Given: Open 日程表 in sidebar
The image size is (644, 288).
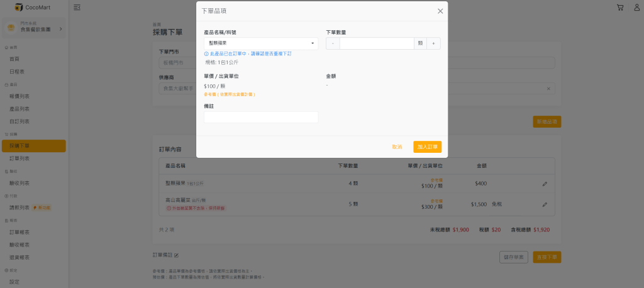Looking at the screenshot, I should pyautogui.click(x=17, y=72).
